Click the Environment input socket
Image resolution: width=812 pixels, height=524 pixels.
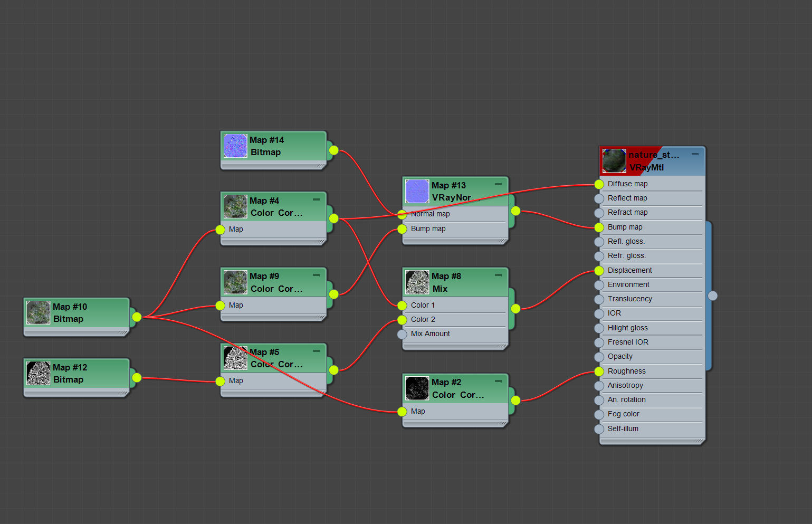[x=599, y=285]
